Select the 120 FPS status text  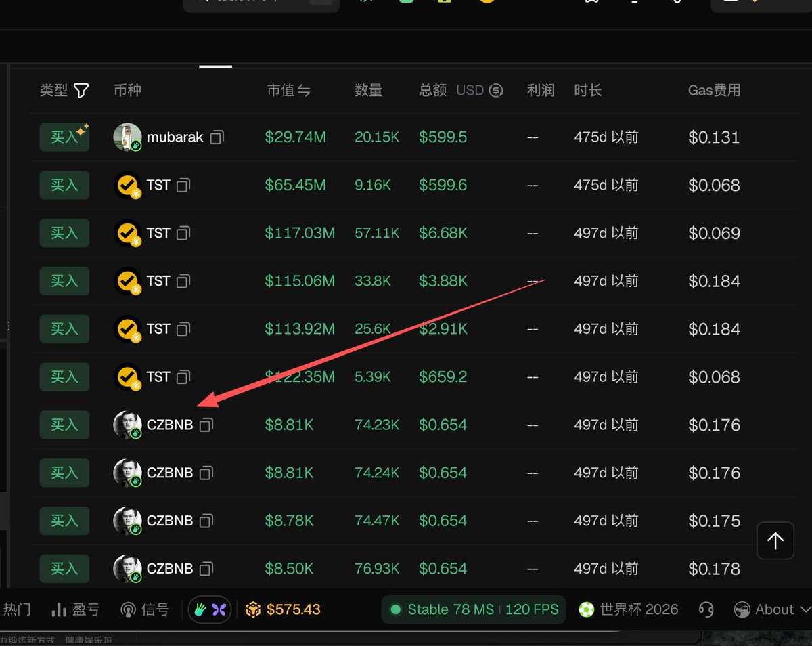532,609
